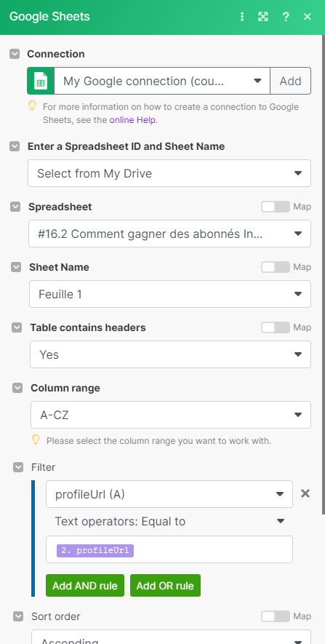Collapse the Column range section chevron icon
325x644 pixels.
(17, 388)
